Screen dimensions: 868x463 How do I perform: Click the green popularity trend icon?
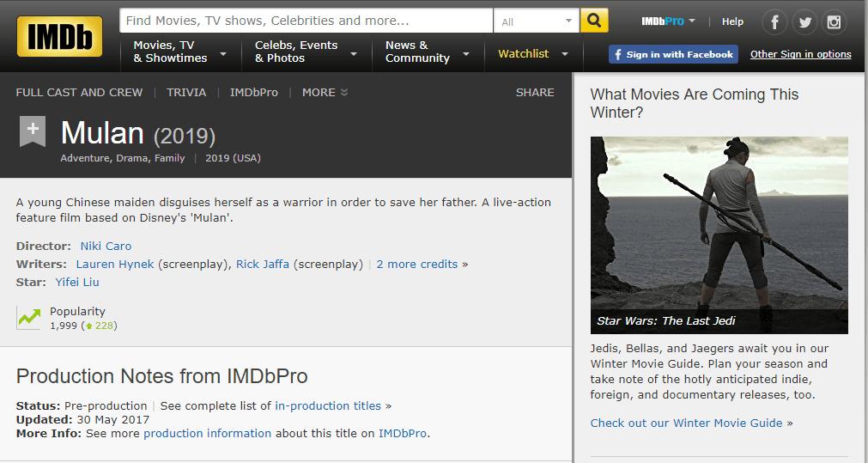point(29,318)
